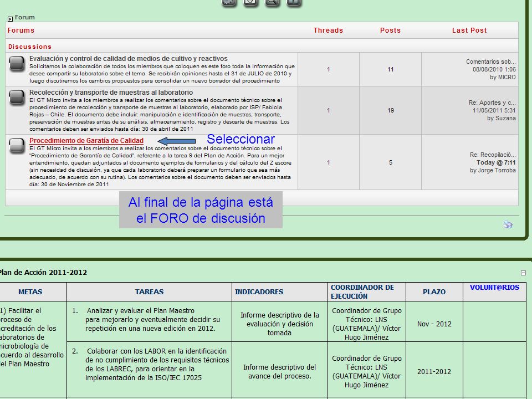Click the 'Forum' heading text

(25, 17)
